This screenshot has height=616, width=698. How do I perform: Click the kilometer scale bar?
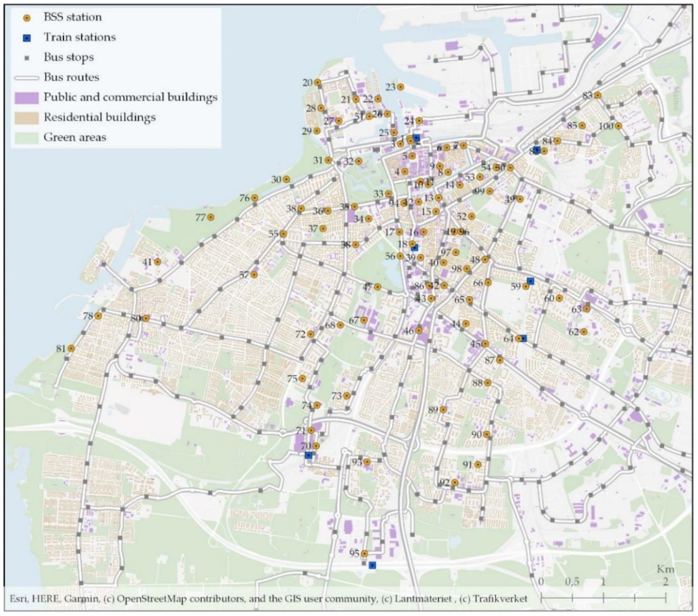tap(603, 598)
